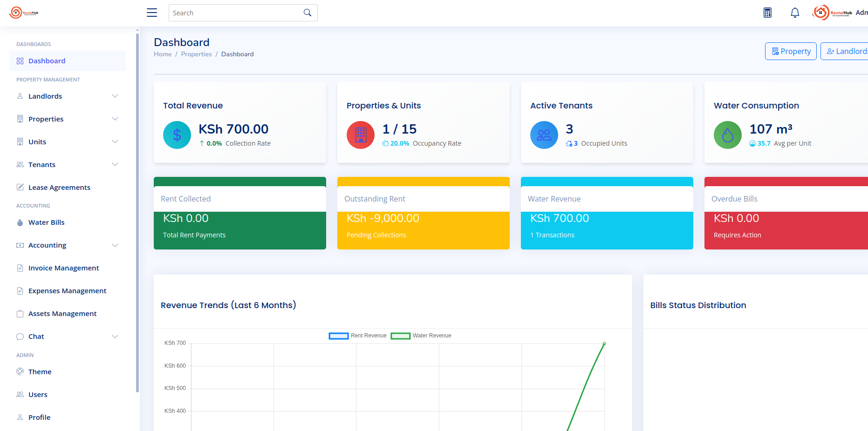Expand the Accounting sidebar chevron
The height and width of the screenshot is (431, 868).
[x=115, y=245]
